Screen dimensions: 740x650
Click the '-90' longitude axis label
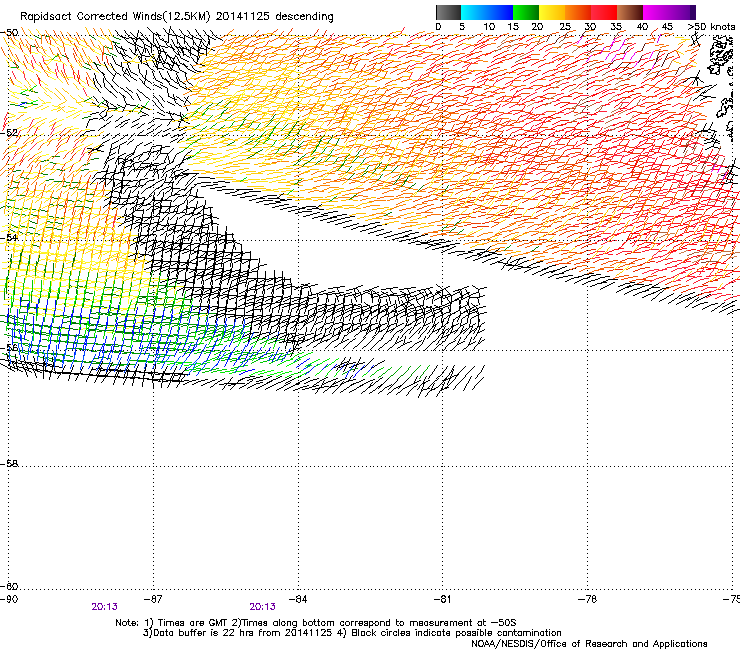tap(9, 599)
